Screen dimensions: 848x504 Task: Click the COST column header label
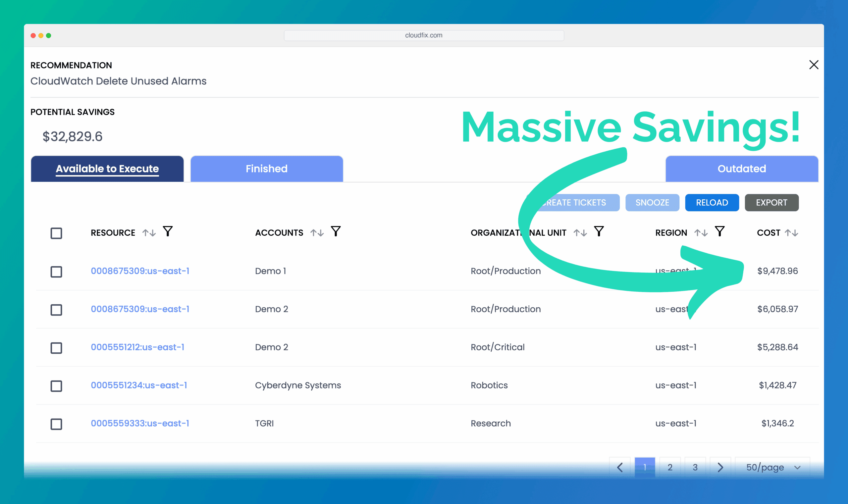click(x=768, y=233)
